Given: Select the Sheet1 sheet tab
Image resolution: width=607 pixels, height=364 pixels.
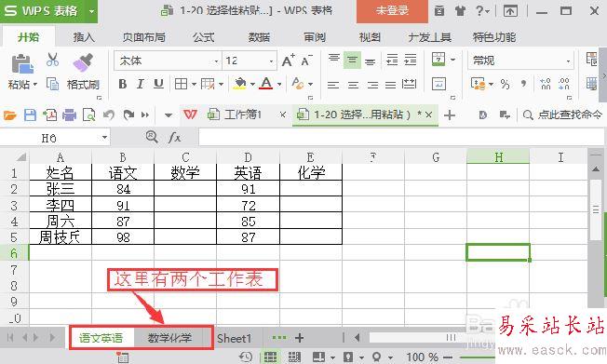Looking at the screenshot, I should [x=235, y=339].
